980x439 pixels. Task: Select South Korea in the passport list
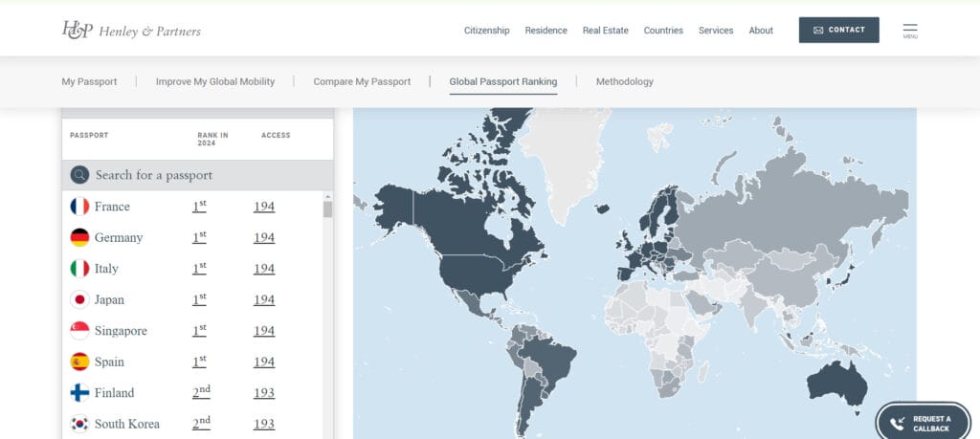127,424
